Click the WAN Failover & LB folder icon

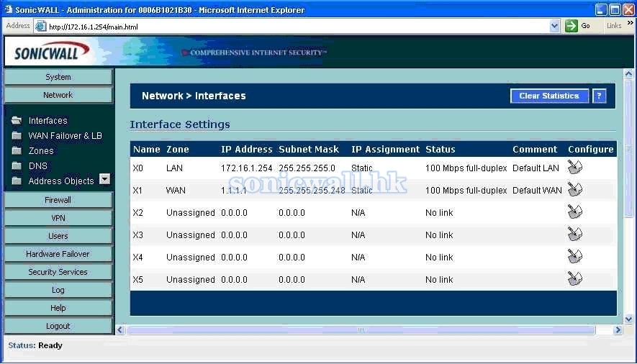coord(17,135)
